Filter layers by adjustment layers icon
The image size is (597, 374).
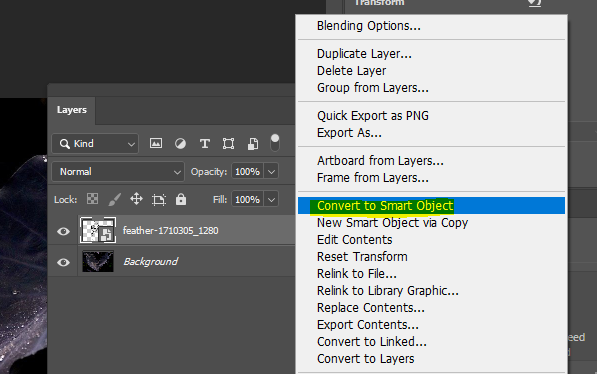pyautogui.click(x=180, y=144)
